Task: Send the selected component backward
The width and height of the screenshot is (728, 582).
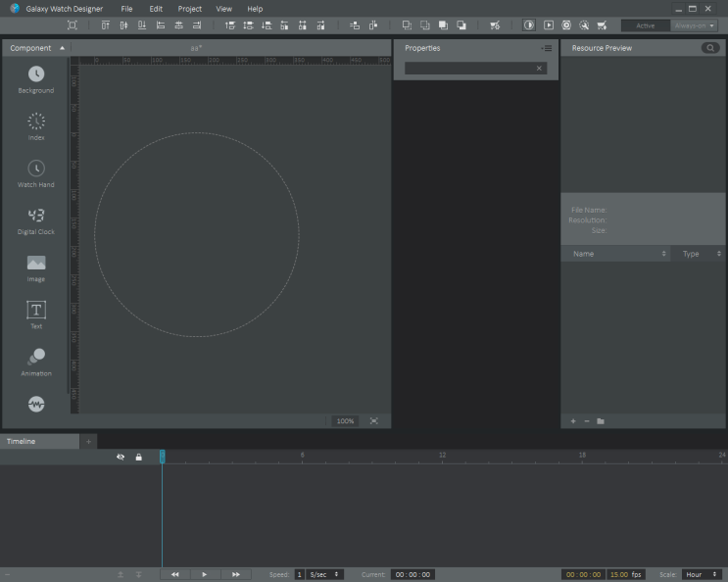Action: pyautogui.click(x=425, y=25)
